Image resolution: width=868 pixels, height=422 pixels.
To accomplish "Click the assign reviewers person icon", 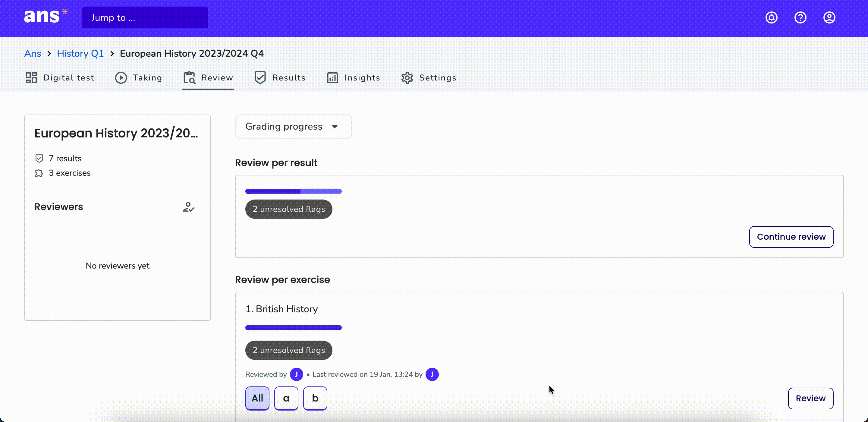I will click(189, 207).
